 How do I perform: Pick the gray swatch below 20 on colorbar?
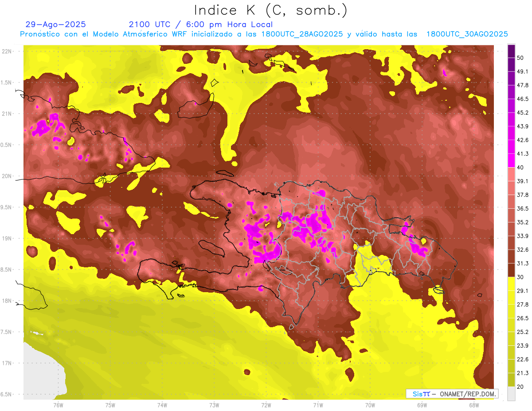coord(511,393)
